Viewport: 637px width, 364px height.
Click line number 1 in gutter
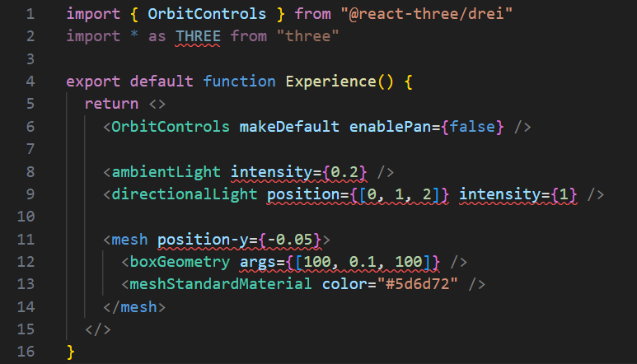(x=30, y=14)
